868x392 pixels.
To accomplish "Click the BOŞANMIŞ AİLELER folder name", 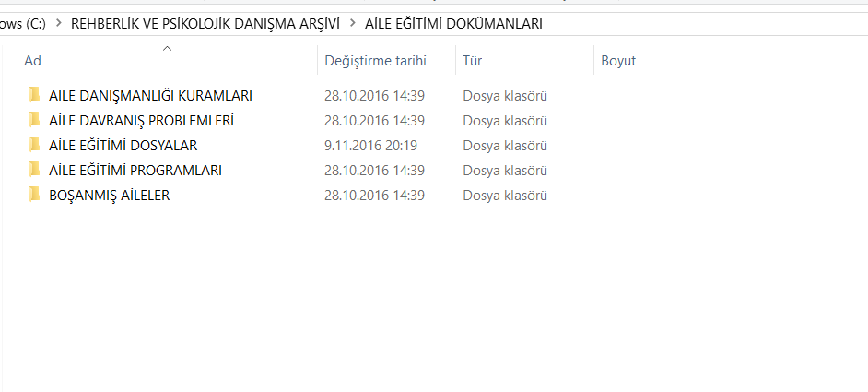I will pyautogui.click(x=109, y=195).
